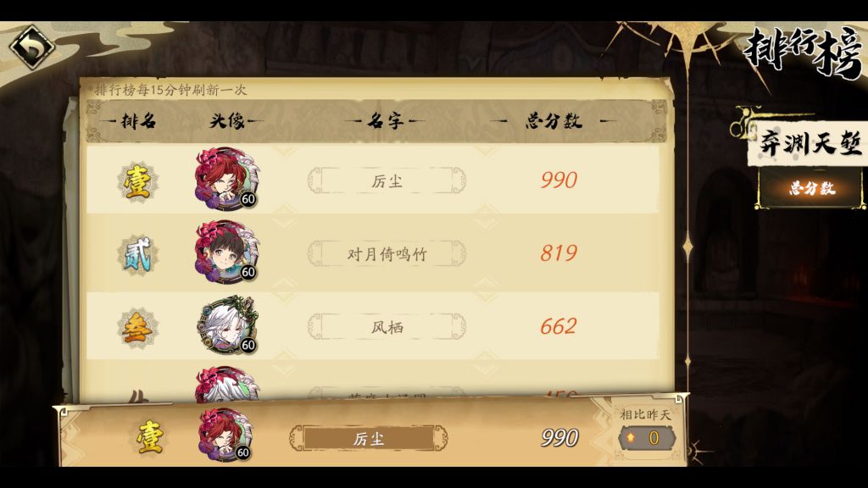The height and width of the screenshot is (488, 868).
Task: Tap the partly visible fourth-row avatar
Action: click(227, 385)
